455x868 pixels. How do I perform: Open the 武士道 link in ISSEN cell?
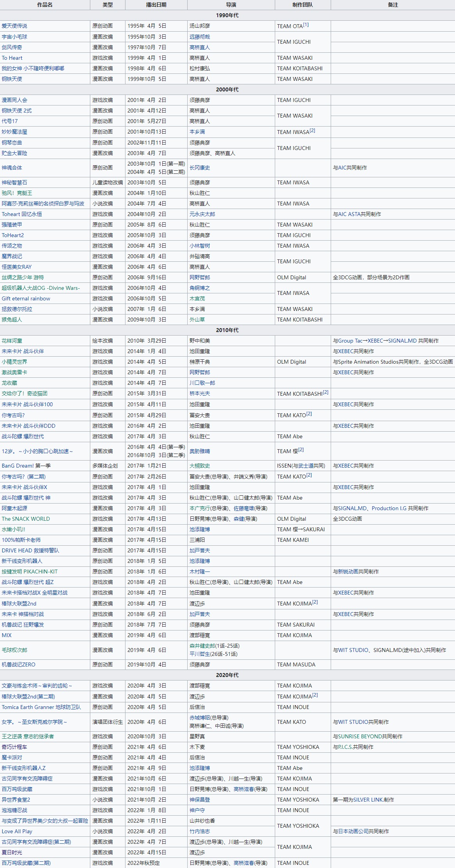[306, 466]
